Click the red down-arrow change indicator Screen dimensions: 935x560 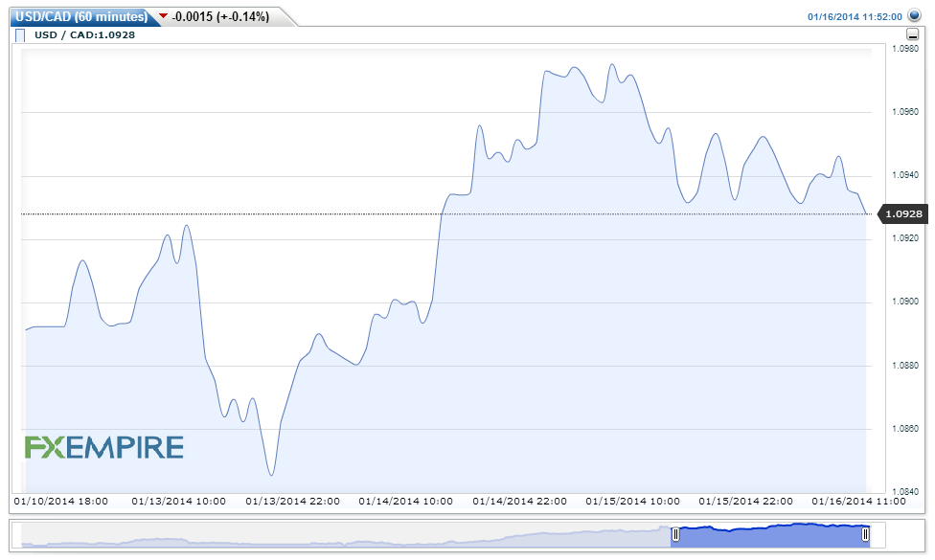pyautogui.click(x=164, y=16)
